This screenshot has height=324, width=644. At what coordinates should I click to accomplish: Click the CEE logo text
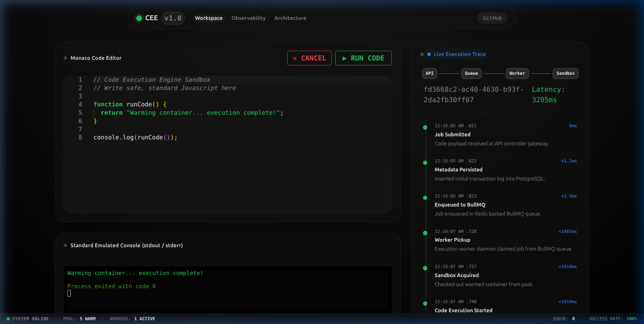(x=151, y=18)
